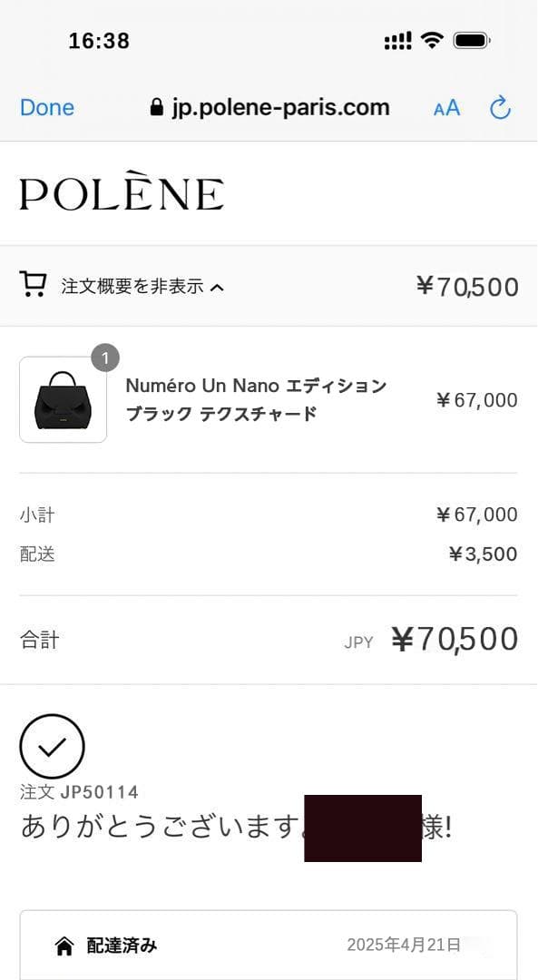Tap the Safari page reload icon
The height and width of the screenshot is (980, 538).
pos(500,107)
